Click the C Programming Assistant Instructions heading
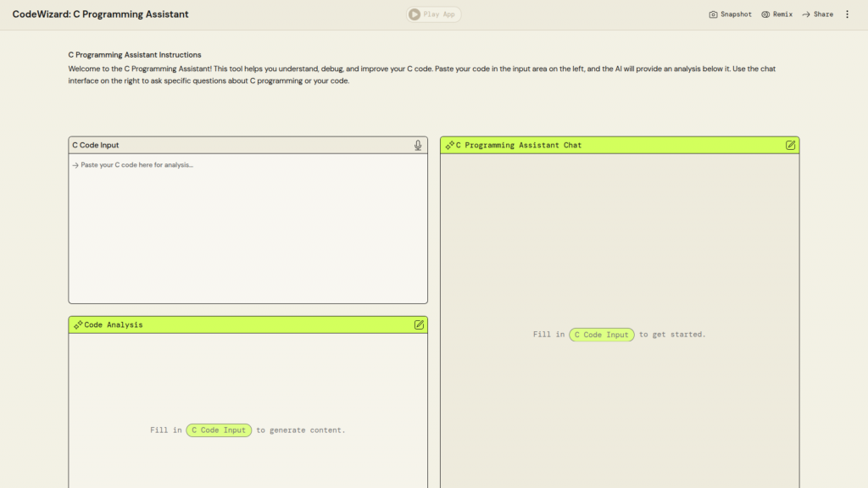 [135, 55]
